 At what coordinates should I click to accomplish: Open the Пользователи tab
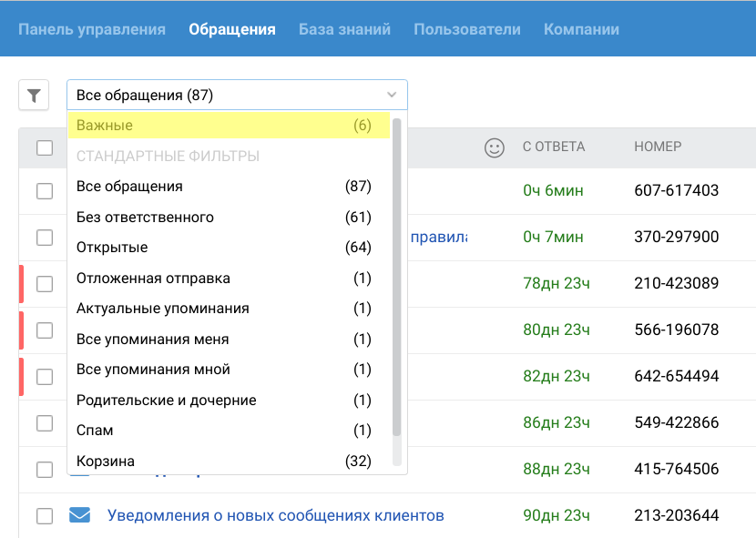(467, 29)
